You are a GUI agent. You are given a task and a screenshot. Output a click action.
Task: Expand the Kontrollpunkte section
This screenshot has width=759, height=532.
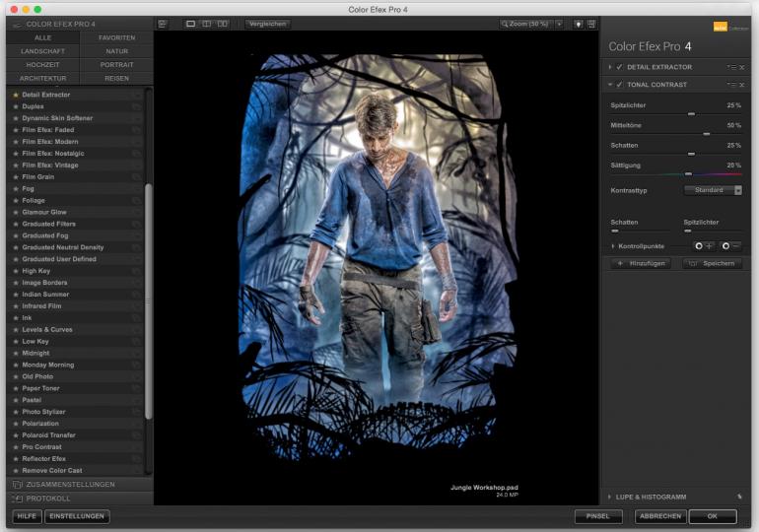pyautogui.click(x=613, y=246)
